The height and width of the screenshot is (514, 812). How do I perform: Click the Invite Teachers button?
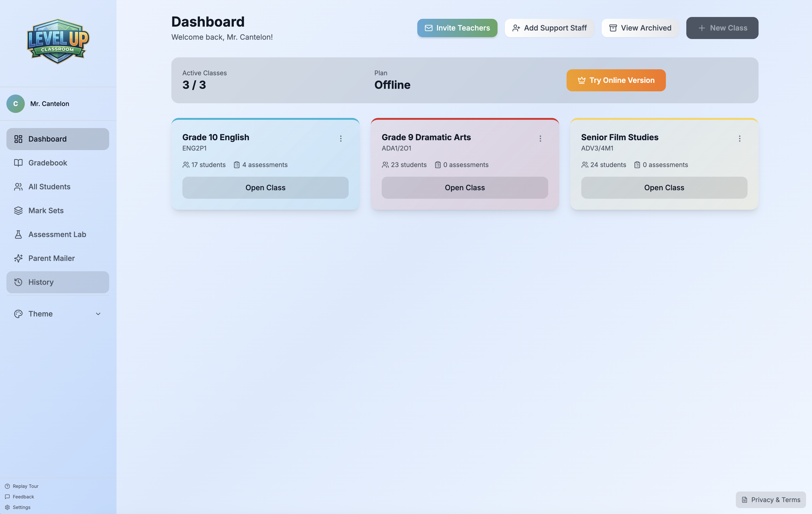click(x=457, y=28)
